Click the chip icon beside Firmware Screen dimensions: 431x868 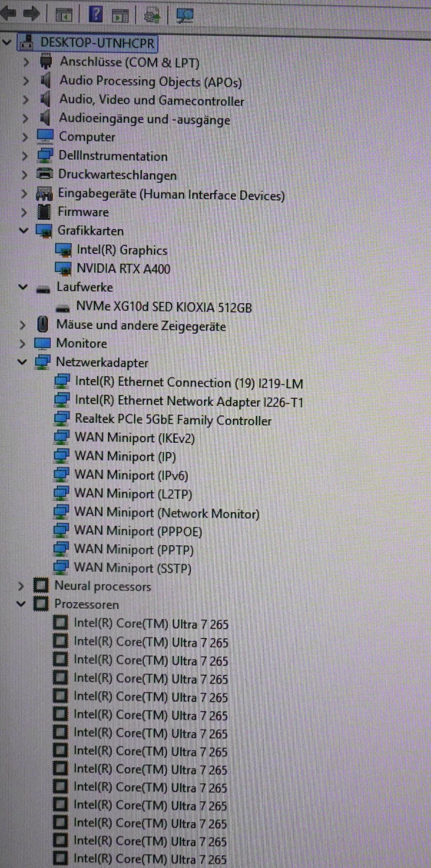(x=43, y=212)
